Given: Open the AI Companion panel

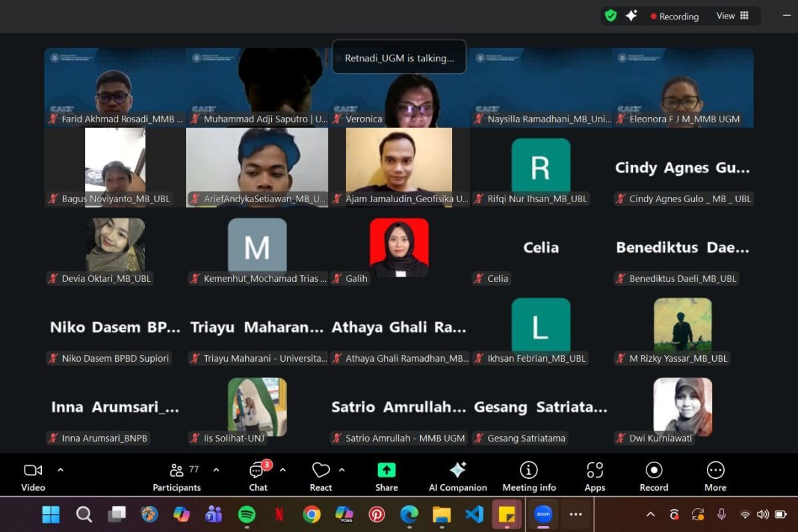Looking at the screenshot, I should pyautogui.click(x=458, y=477).
